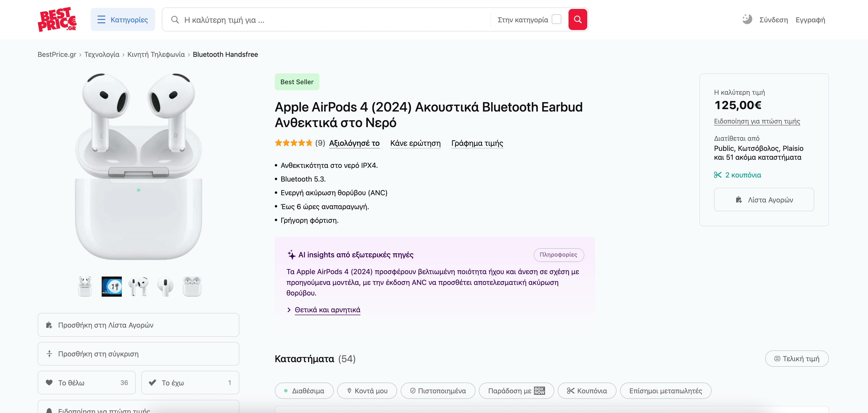Open 'Γράφημα τιμής' link

pos(477,143)
